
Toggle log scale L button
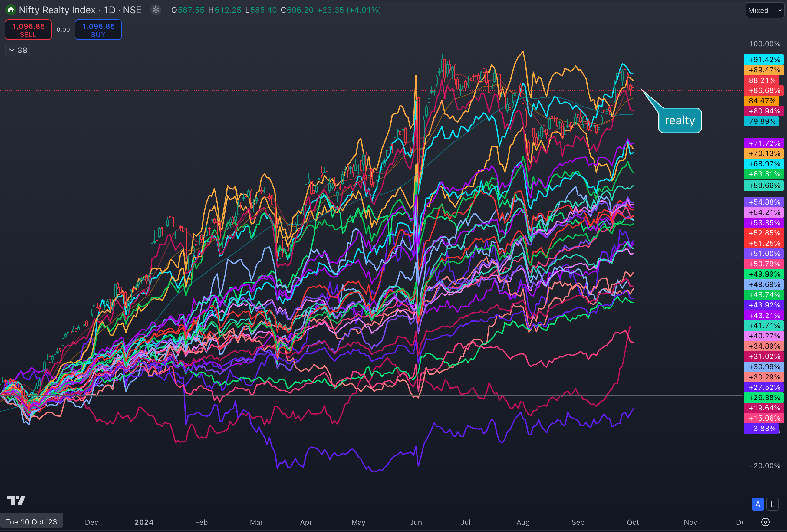(772, 504)
